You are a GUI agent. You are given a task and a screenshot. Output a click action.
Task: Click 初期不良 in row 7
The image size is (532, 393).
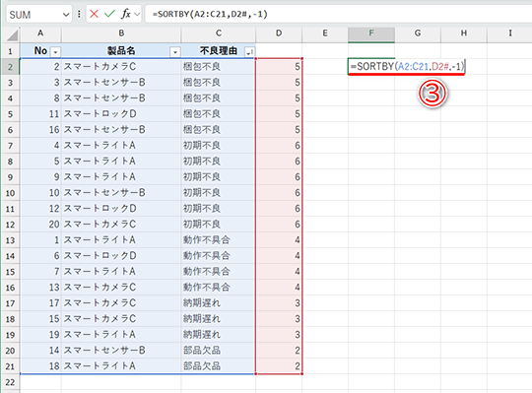[x=202, y=145]
